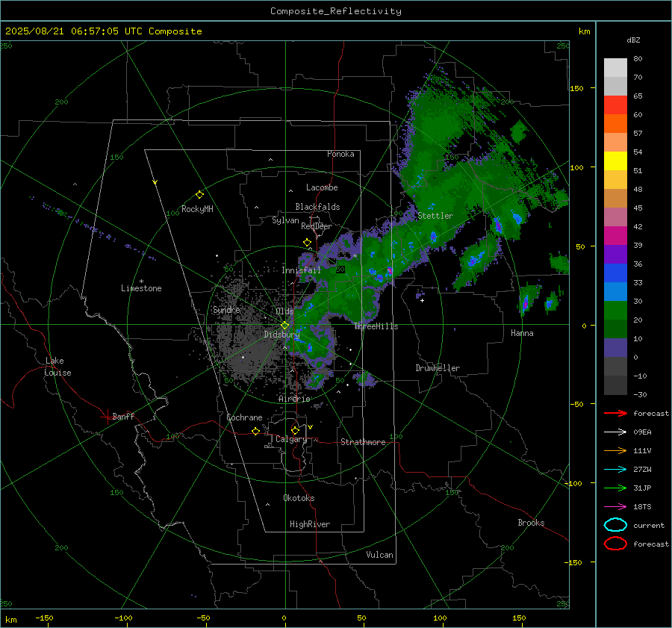Click the red forecast arrow in the legend
The image size is (672, 628).
615,413
